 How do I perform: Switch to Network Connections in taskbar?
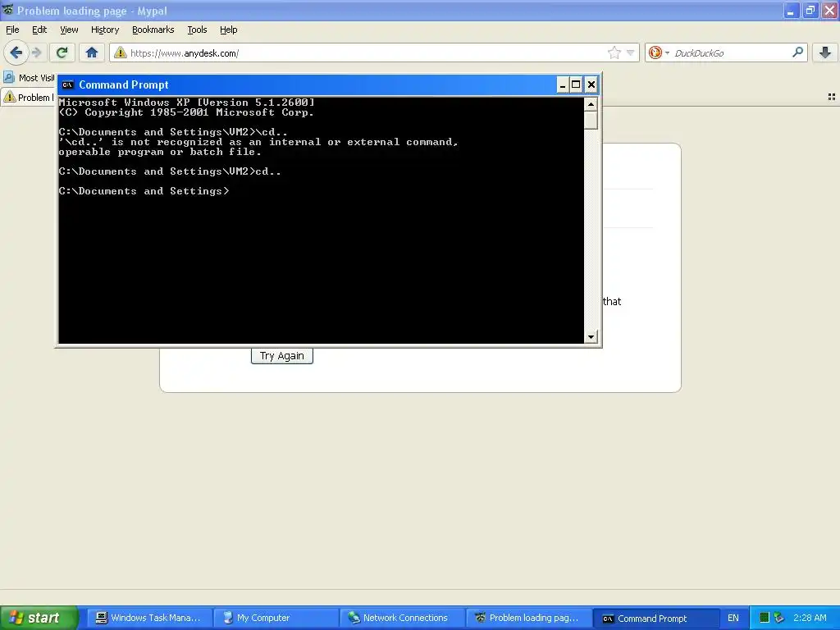(402, 618)
